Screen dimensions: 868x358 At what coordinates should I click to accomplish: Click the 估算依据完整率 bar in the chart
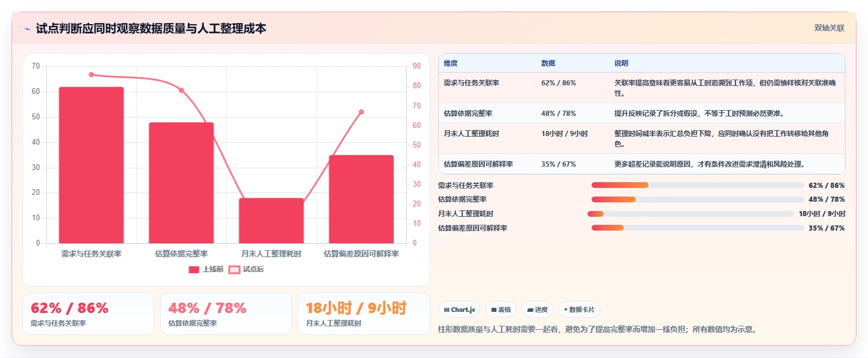tap(181, 183)
